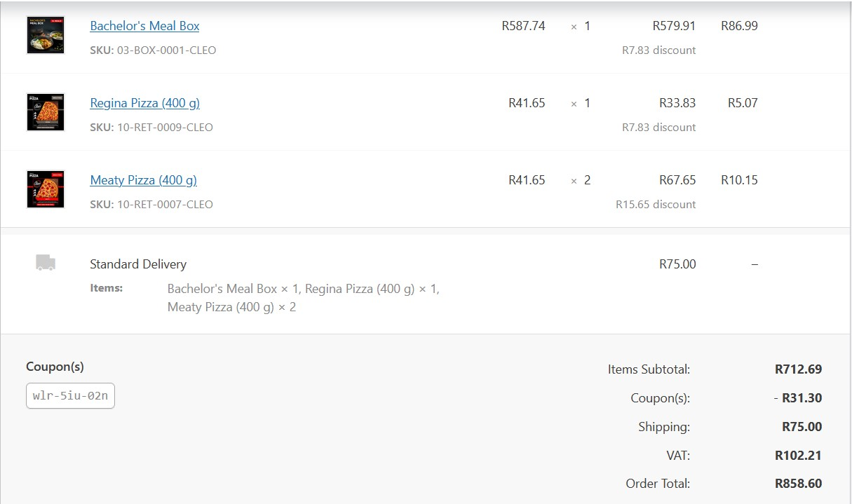
Task: Click the SKU 10-RET-0007-CLEO text
Action: click(x=151, y=205)
